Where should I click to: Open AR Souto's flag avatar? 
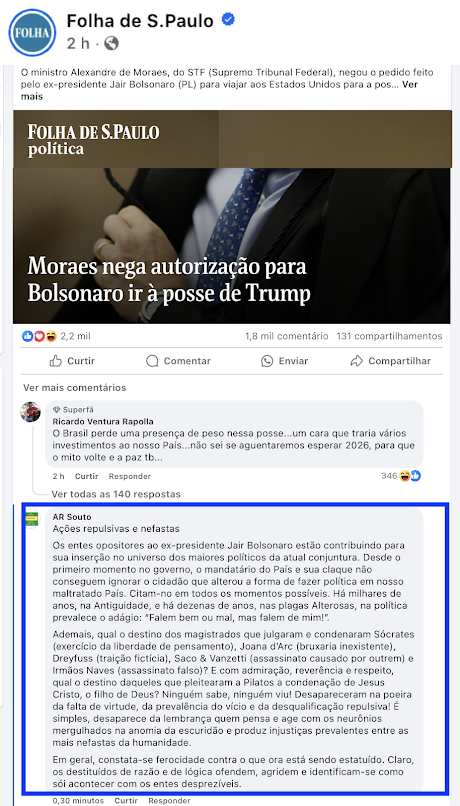click(32, 519)
